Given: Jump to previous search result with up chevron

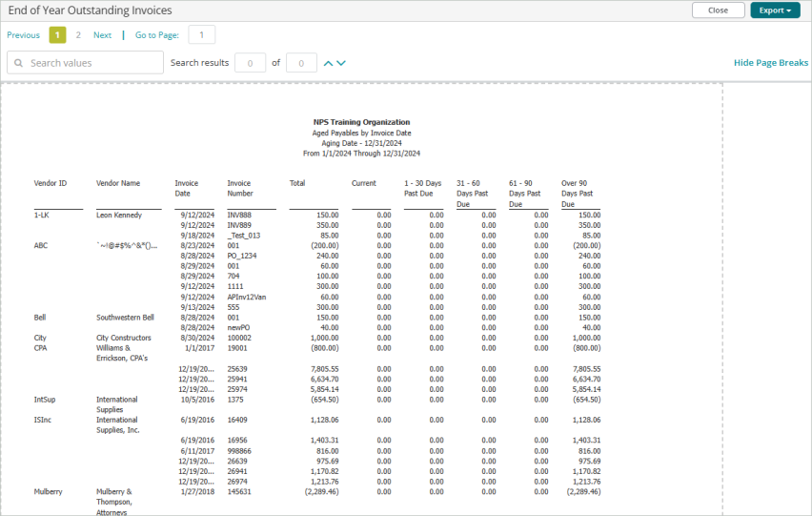Looking at the screenshot, I should (329, 63).
